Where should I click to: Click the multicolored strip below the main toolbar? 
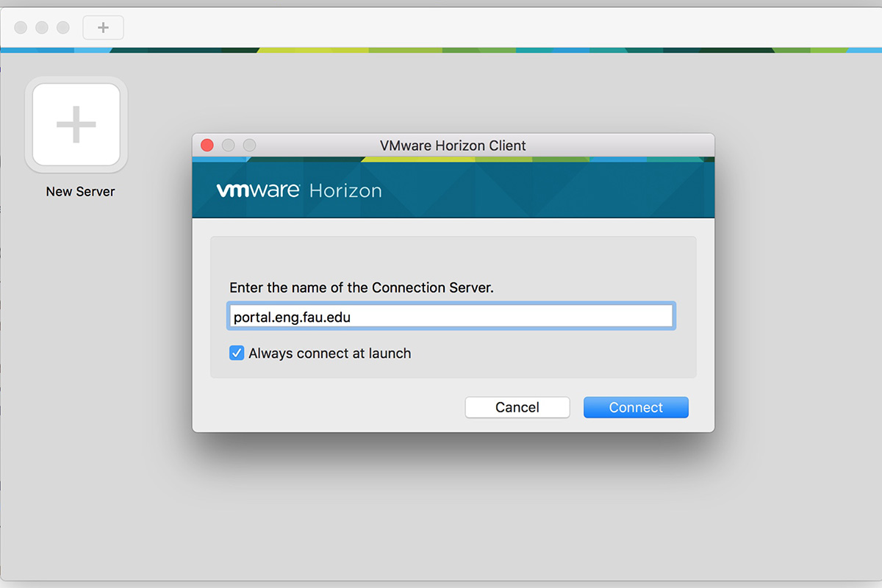[x=441, y=51]
